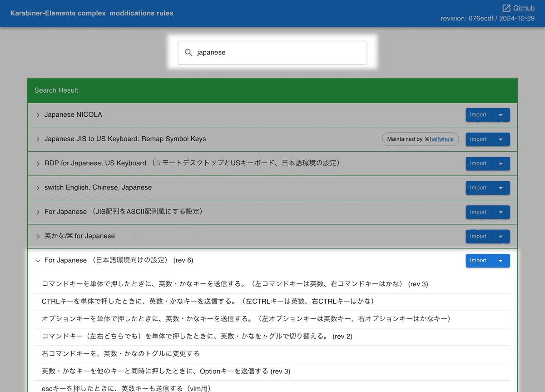Select rule CTRLキーを単体で押したときに

(x=272, y=302)
